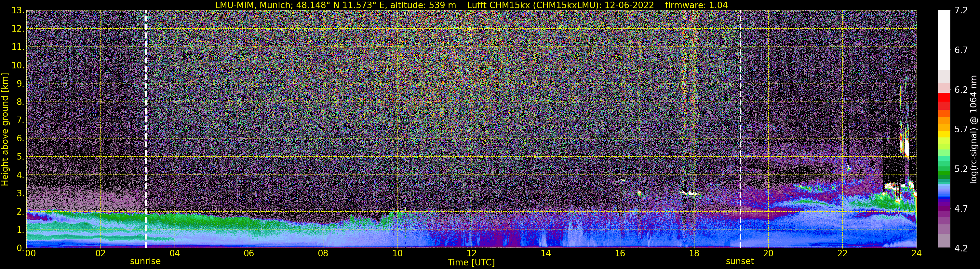
Task: Click the plot title text 'LMU-MIM, Munich'
Action: pyautogui.click(x=254, y=5)
